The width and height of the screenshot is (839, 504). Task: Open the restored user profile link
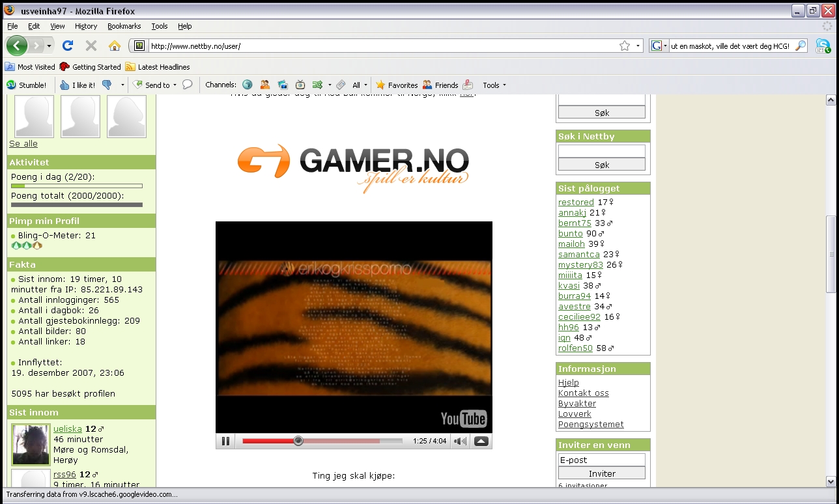pos(576,203)
